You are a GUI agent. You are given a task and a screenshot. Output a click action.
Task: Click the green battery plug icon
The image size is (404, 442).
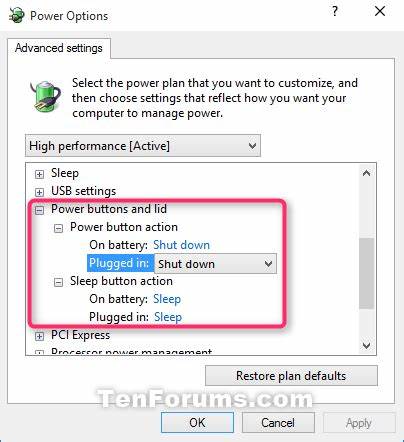point(45,96)
